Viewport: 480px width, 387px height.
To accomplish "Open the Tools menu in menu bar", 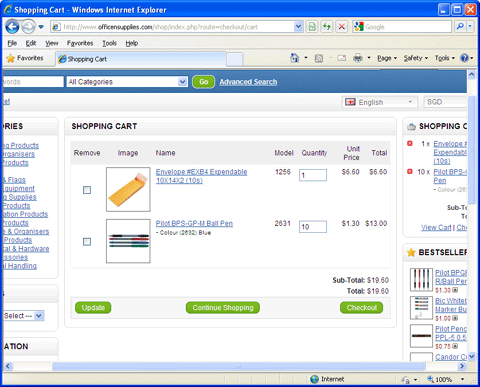I will point(109,43).
